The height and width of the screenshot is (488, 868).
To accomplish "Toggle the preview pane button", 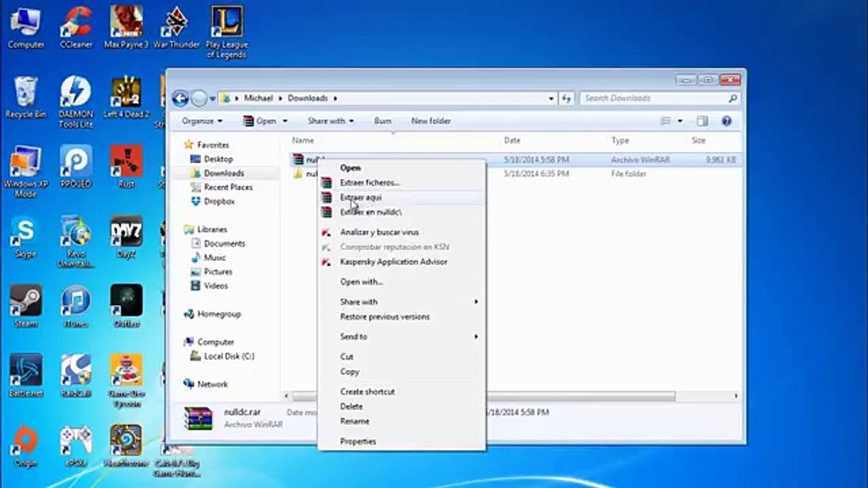I will click(702, 121).
